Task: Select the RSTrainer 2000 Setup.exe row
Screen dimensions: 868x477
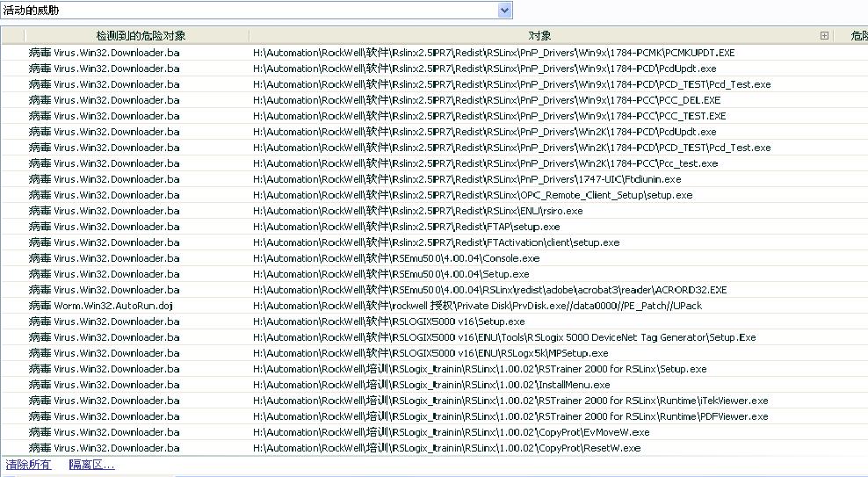Action: (x=434, y=369)
